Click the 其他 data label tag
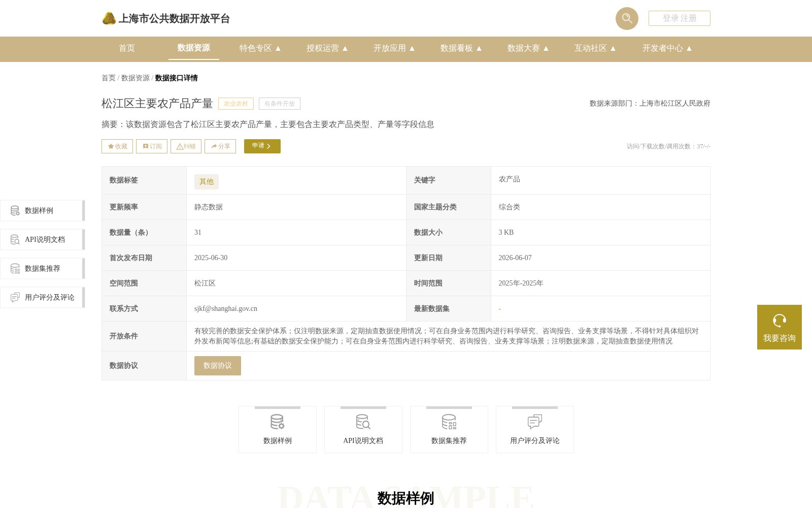The image size is (812, 508). [x=207, y=182]
